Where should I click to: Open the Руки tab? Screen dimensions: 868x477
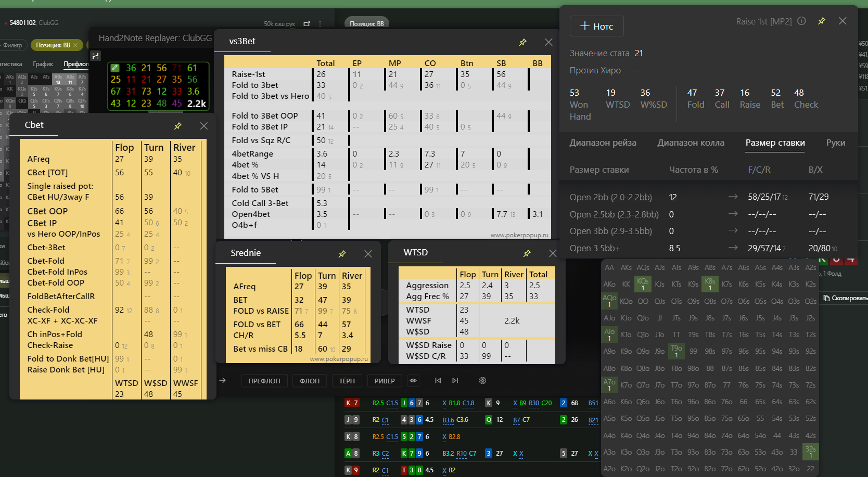coord(835,143)
